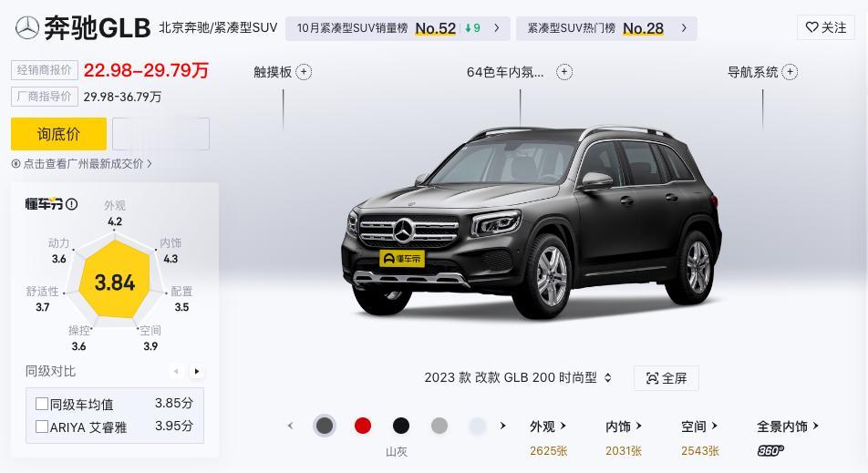Open the 360° panoramic interior icon
Screen dimensions: 868x473
[770, 451]
